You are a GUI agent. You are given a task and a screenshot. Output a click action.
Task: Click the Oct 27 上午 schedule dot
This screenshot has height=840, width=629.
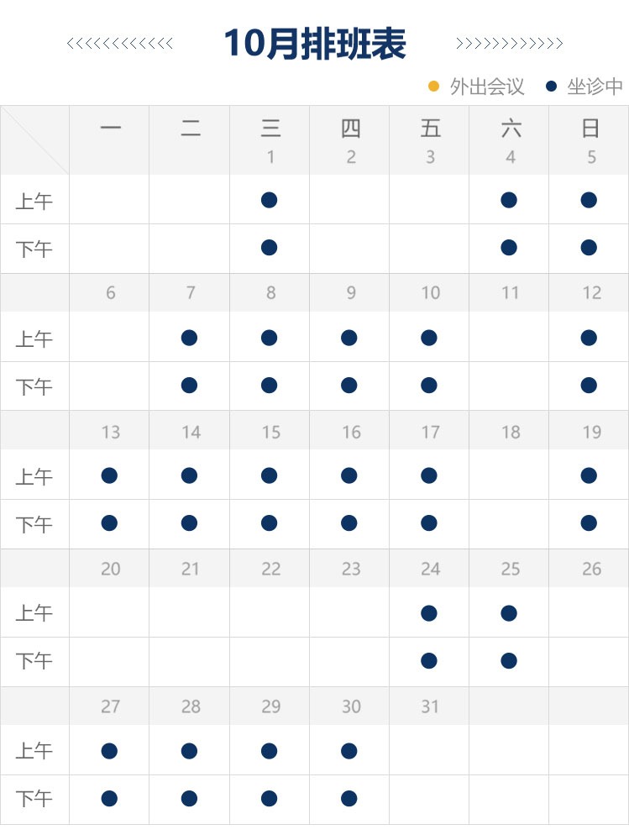(109, 751)
